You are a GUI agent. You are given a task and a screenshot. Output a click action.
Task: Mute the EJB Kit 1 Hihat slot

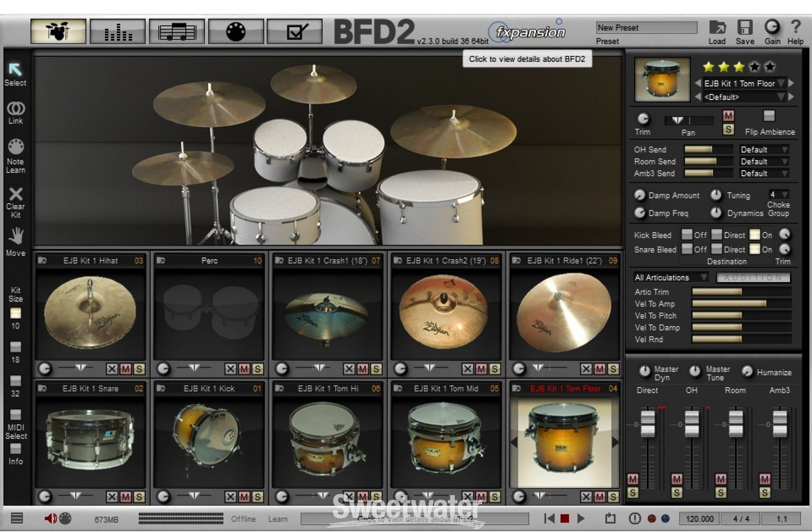pyautogui.click(x=125, y=369)
